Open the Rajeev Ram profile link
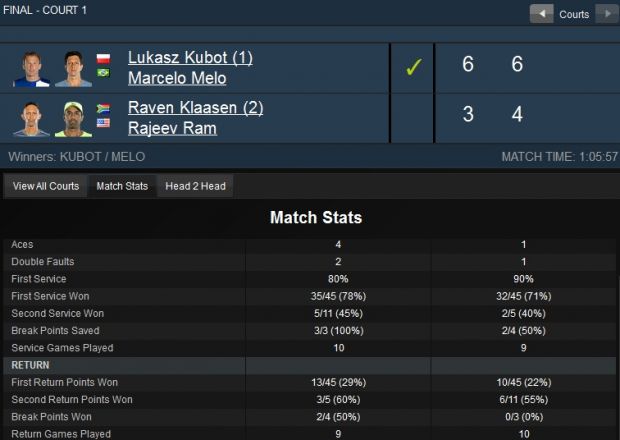The width and height of the screenshot is (620, 440). pos(172,128)
